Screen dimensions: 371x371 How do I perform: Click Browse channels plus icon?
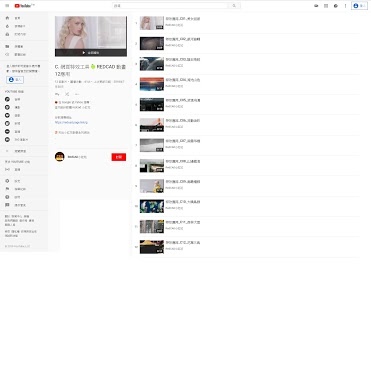click(7, 151)
